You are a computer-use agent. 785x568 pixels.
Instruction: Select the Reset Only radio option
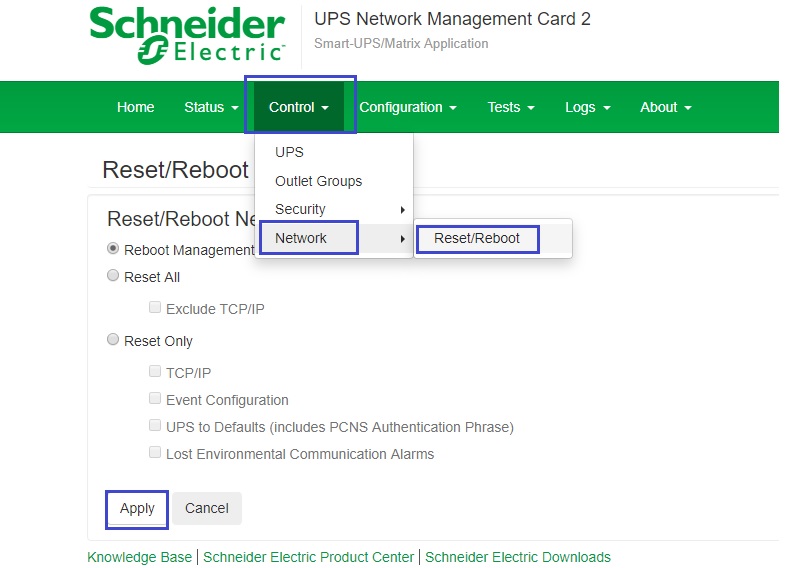click(x=113, y=339)
